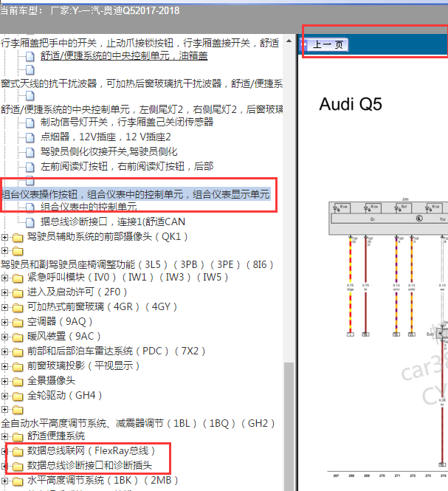This screenshot has height=491, width=448.
Task: Select 数据总线诊断接口和诊断插头 tree item
Action: click(89, 466)
